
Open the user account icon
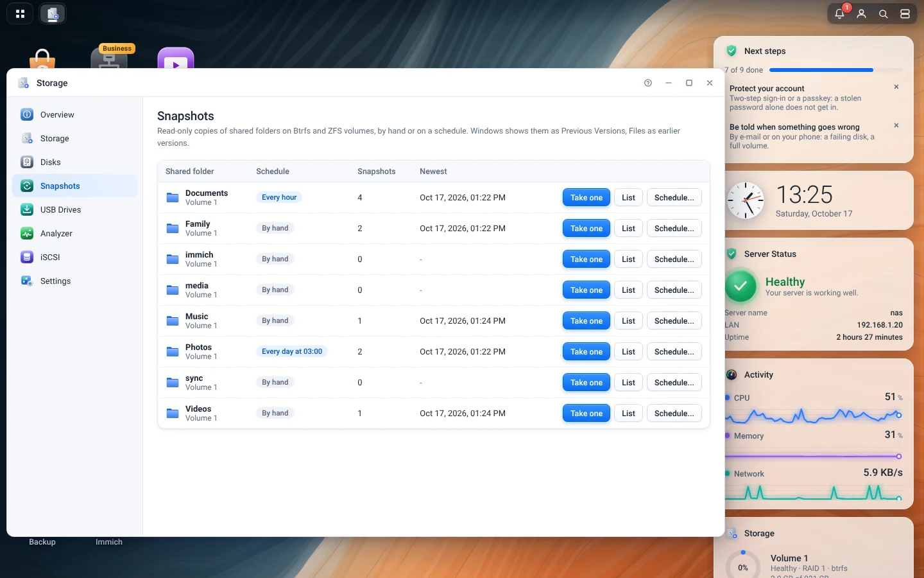point(862,13)
